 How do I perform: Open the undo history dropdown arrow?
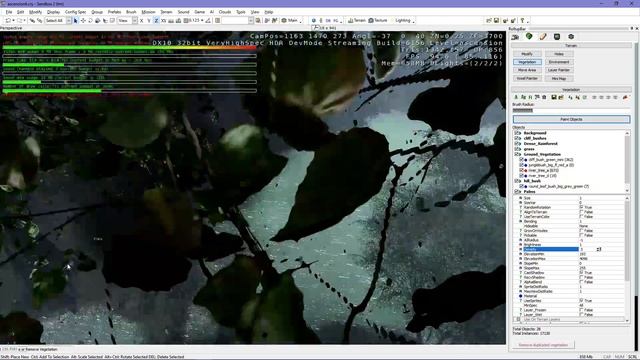(13, 20)
